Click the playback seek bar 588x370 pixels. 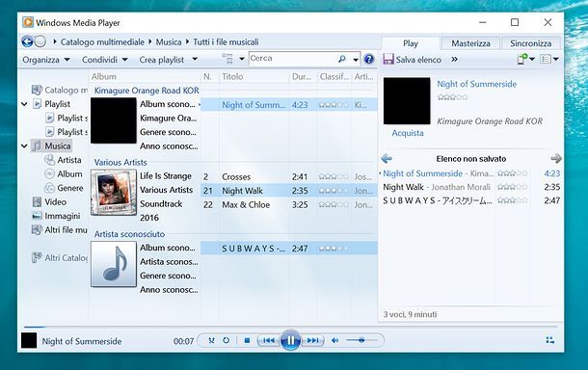click(290, 328)
